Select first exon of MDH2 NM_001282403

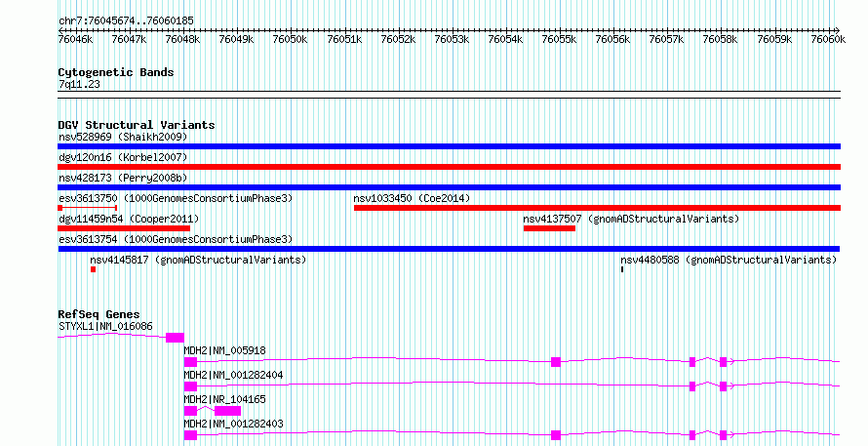pos(190,435)
